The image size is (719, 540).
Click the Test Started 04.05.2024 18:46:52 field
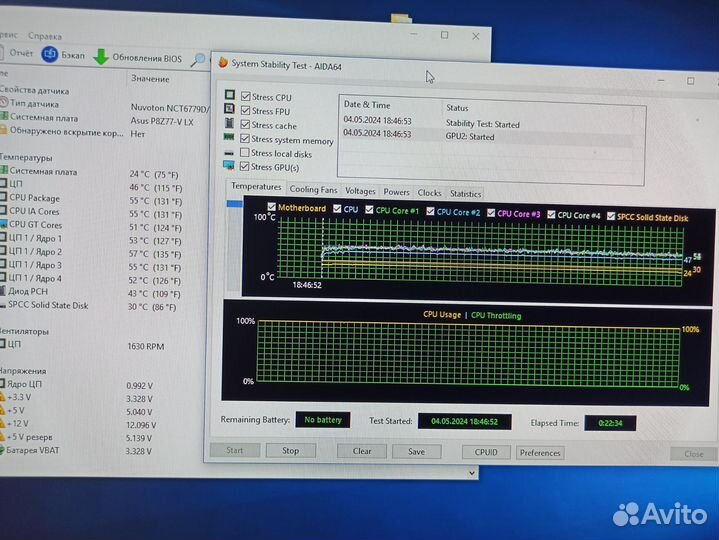pyautogui.click(x=464, y=421)
